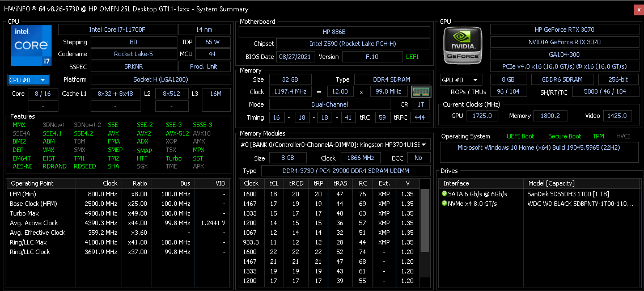The height and width of the screenshot is (291, 644).
Task: Select the Ring/LLC Max row
Action: coord(118,242)
